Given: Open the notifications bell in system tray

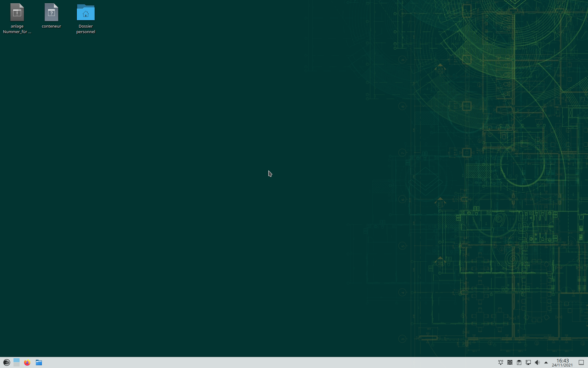Looking at the screenshot, I should 501,362.
